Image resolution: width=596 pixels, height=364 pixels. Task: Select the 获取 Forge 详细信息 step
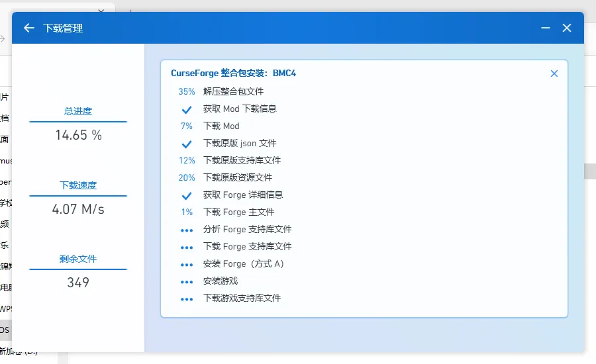coord(243,195)
